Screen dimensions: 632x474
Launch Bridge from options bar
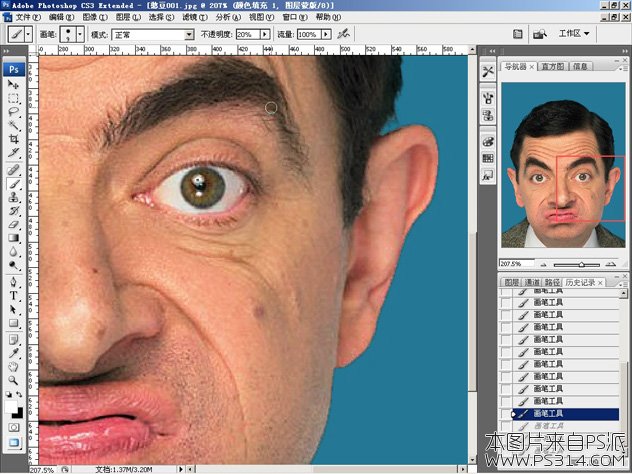(x=540, y=34)
